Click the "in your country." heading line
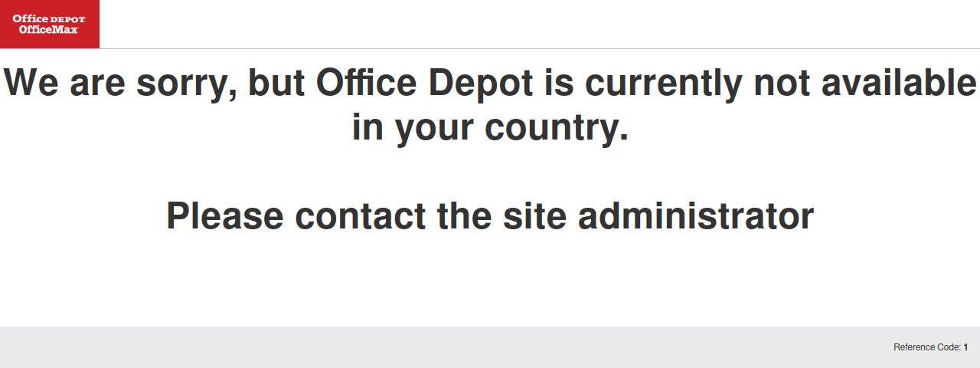980x368 pixels. pos(490,127)
